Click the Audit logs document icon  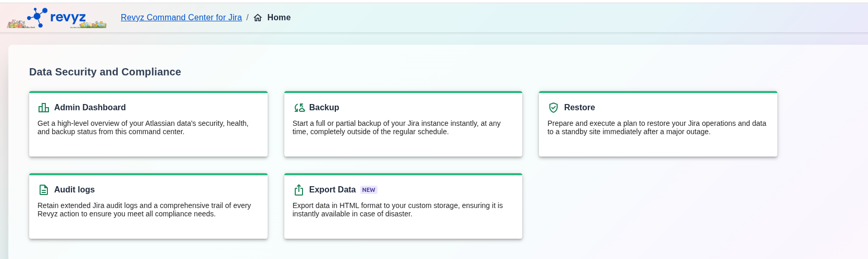click(x=44, y=190)
